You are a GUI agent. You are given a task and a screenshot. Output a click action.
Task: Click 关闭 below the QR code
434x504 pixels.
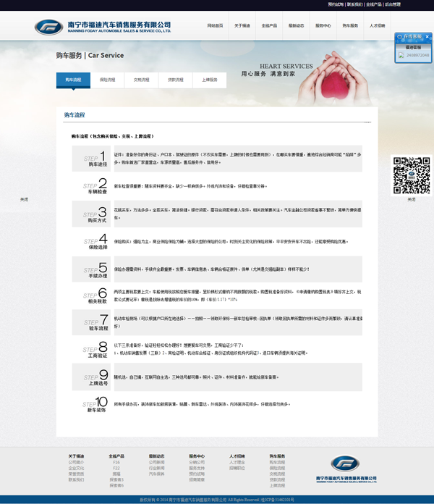[x=411, y=199]
